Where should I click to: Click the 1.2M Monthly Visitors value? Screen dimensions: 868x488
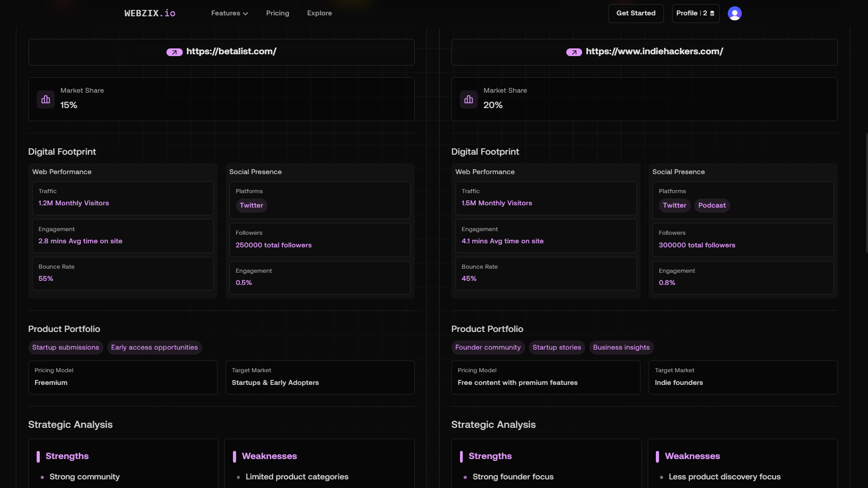coord(74,203)
